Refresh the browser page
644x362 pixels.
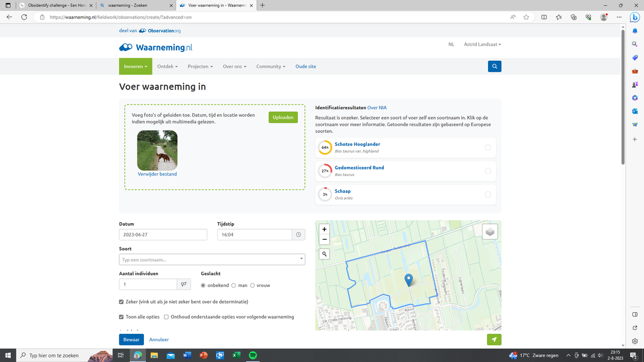[x=24, y=17]
